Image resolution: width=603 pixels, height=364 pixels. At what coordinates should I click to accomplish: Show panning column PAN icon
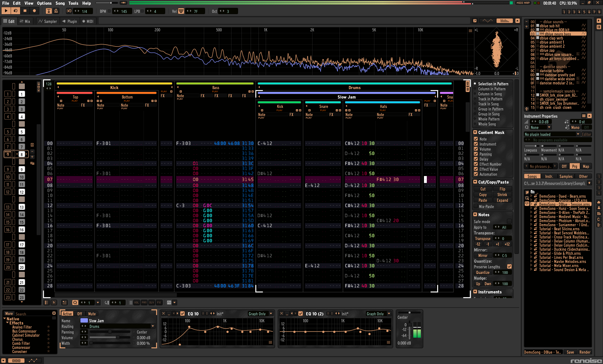click(144, 302)
